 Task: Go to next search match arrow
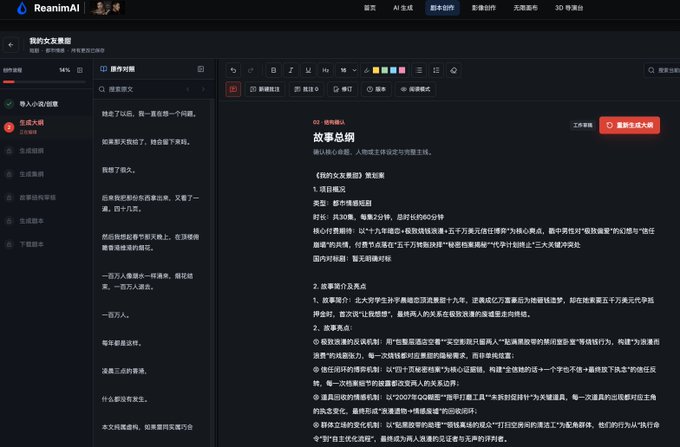point(203,89)
